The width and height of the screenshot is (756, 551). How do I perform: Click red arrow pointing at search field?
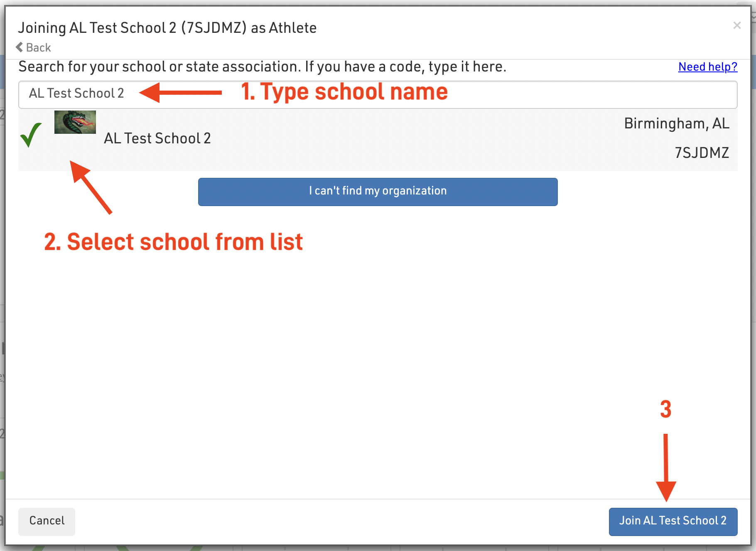pyautogui.click(x=181, y=92)
